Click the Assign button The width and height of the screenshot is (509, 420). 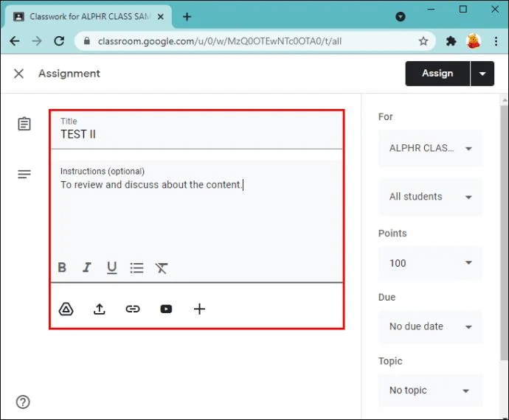437,74
